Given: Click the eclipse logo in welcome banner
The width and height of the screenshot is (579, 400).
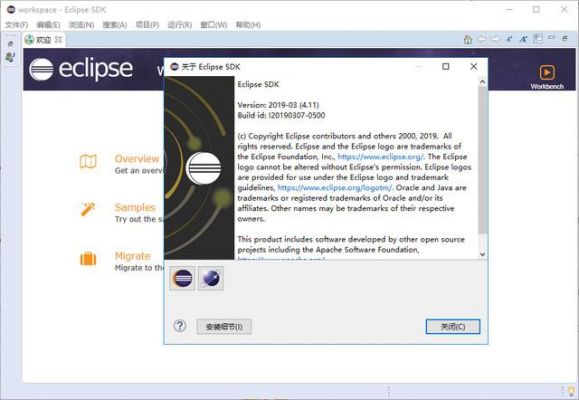Looking at the screenshot, I should (x=81, y=69).
